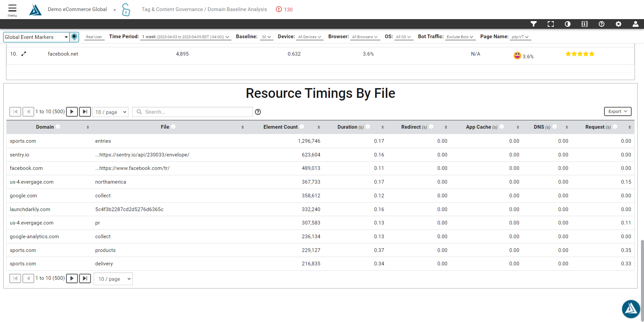Open the help question mark in dark toolbar
The image size is (644, 322).
[601, 24]
